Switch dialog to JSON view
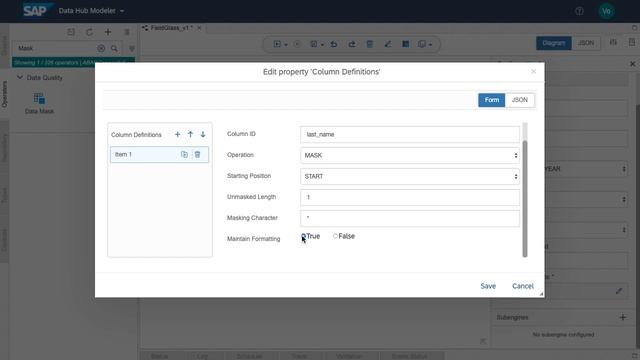640x360 pixels. click(x=520, y=100)
